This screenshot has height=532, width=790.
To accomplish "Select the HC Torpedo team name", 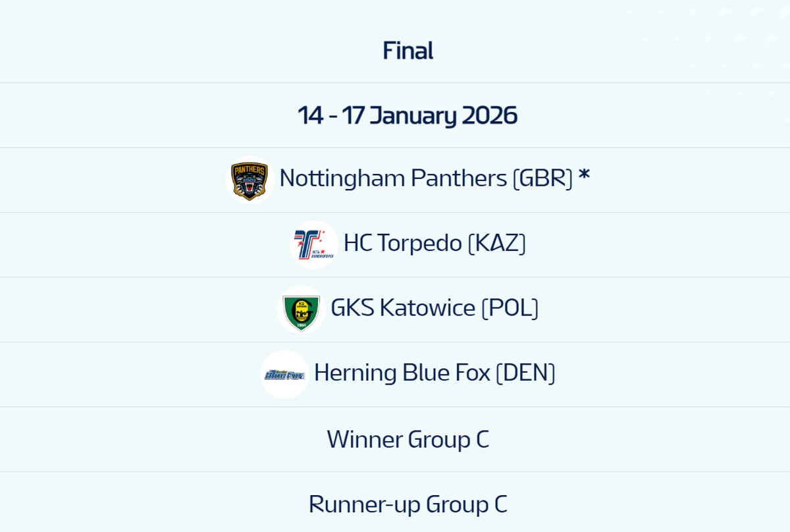I will pyautogui.click(x=402, y=243).
